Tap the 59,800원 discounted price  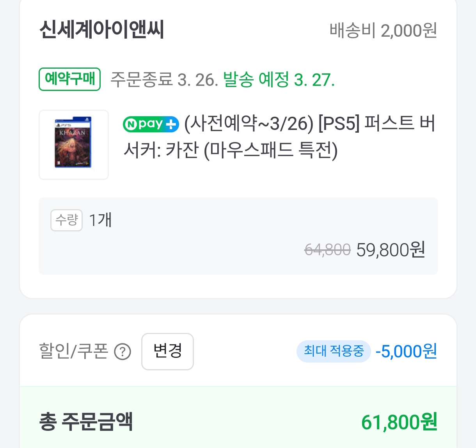[x=391, y=250]
